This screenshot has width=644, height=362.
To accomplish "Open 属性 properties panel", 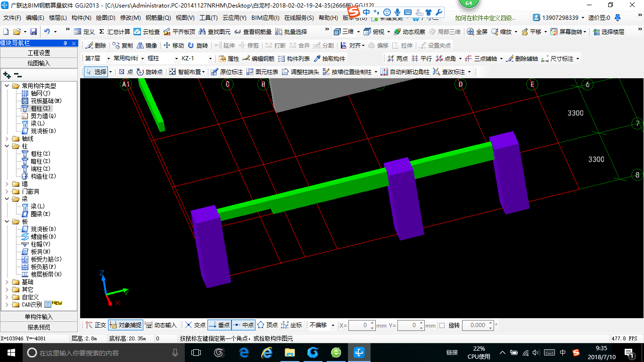I will (229, 58).
